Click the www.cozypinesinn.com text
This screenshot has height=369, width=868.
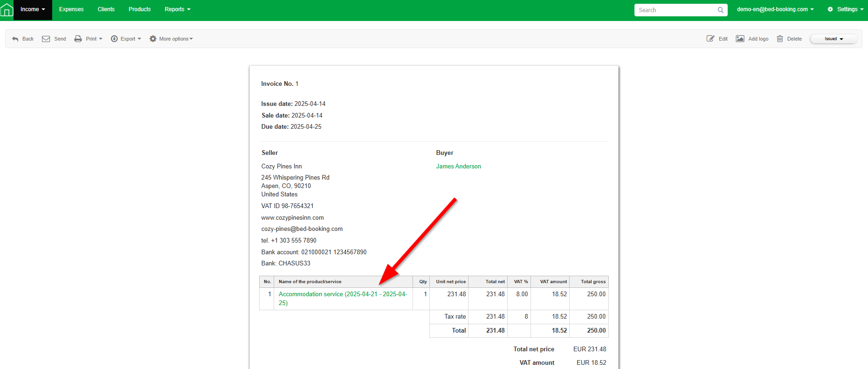pos(292,218)
